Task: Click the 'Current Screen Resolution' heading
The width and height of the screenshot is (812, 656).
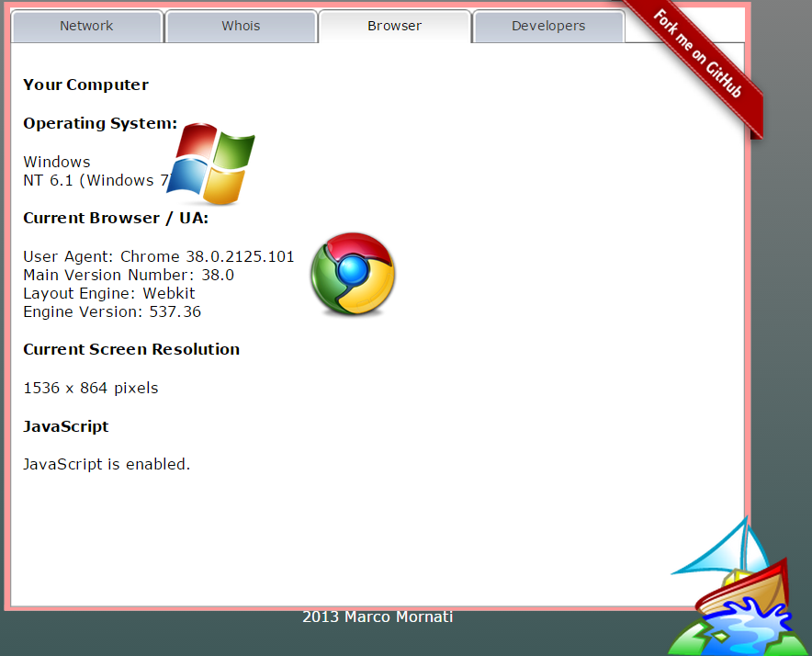Action: (x=131, y=349)
